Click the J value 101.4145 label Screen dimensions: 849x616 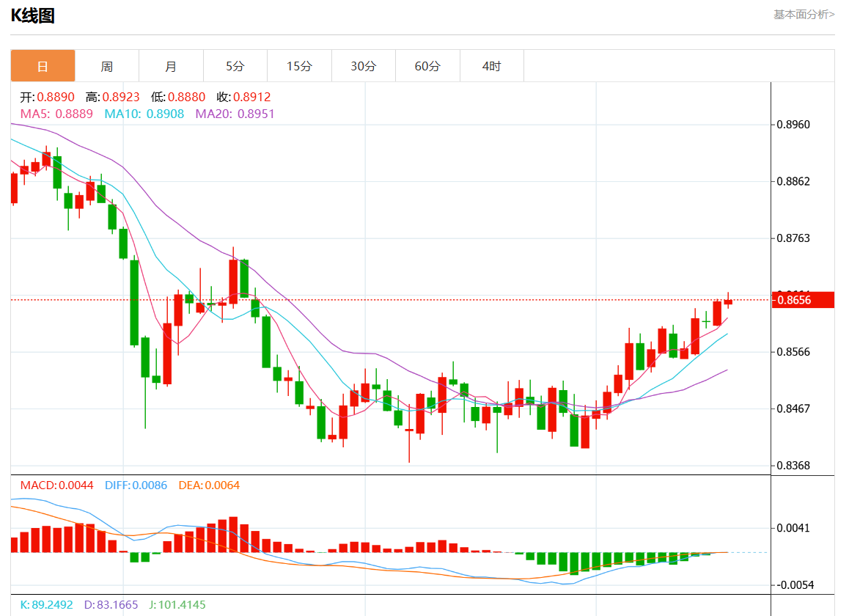point(177,605)
